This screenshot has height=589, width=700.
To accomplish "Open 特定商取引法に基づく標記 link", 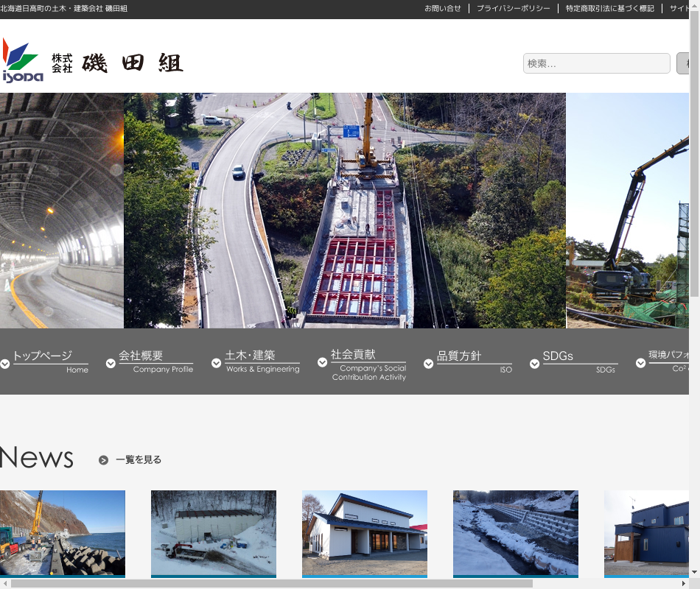I will pos(609,9).
